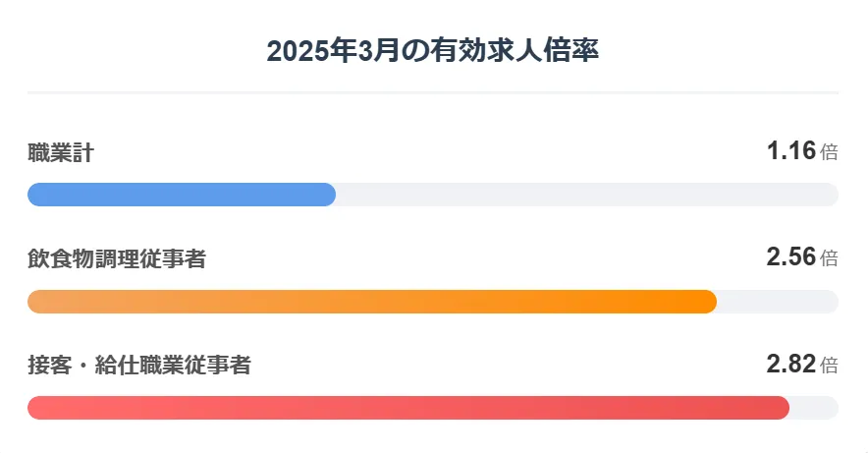The image size is (868, 453).
Task: Click the 倍 unit beside 1.16
Action: pyautogui.click(x=829, y=152)
